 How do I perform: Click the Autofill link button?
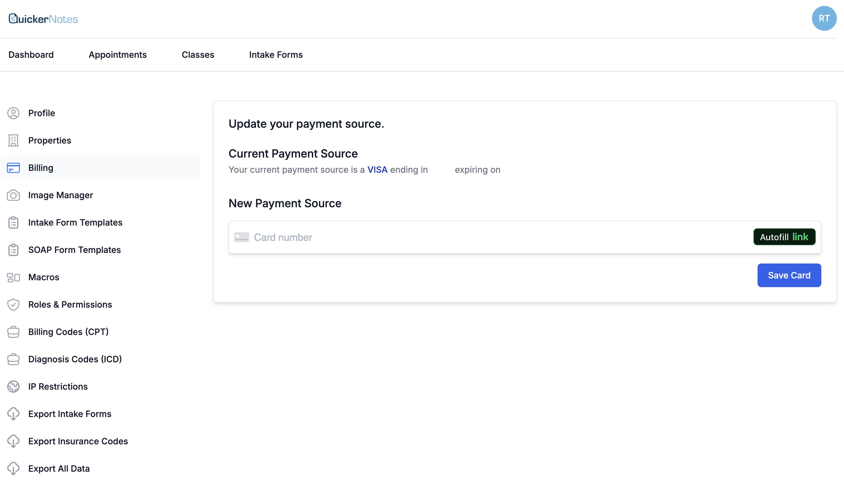784,237
